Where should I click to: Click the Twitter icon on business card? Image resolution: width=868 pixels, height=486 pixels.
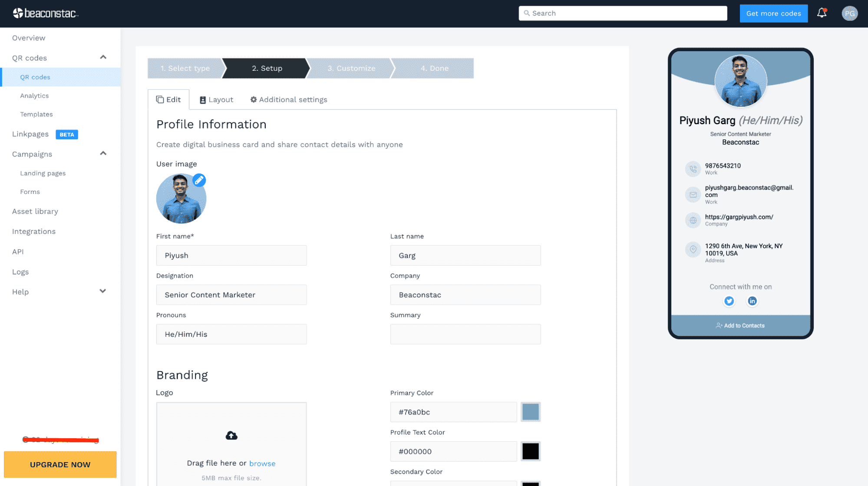pyautogui.click(x=729, y=301)
